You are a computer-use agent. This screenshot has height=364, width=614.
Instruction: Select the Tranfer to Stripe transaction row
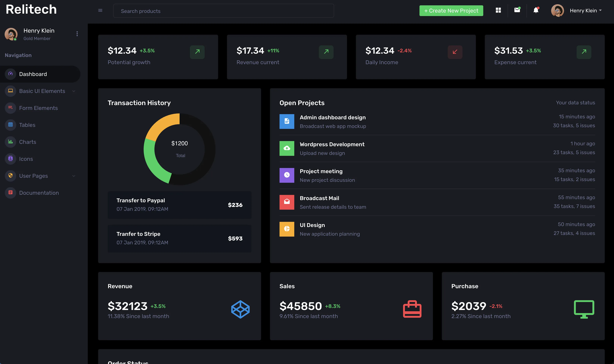click(x=179, y=238)
